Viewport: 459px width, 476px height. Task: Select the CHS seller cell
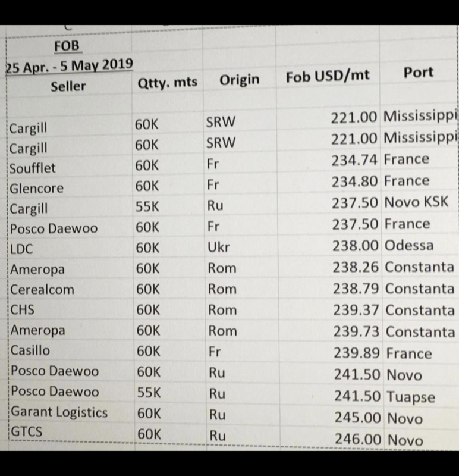tap(22, 310)
